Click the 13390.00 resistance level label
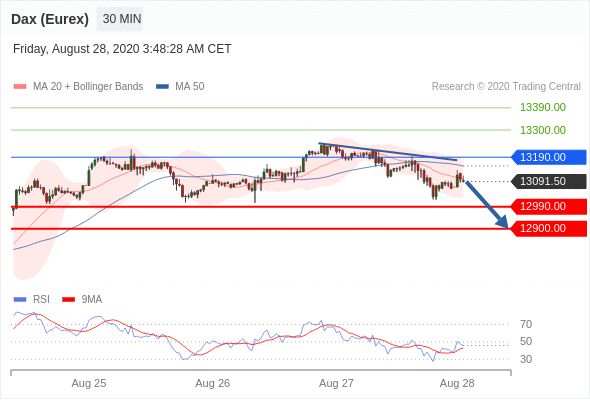The height and width of the screenshot is (400, 590). (x=543, y=108)
